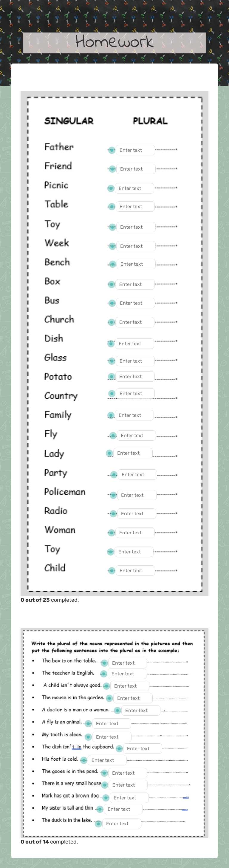Click the teal icon next to Glass

point(112,361)
